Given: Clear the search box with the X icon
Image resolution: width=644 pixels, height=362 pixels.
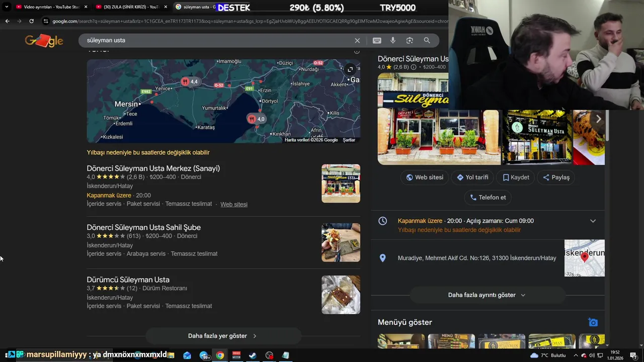Looking at the screenshot, I should pyautogui.click(x=357, y=40).
